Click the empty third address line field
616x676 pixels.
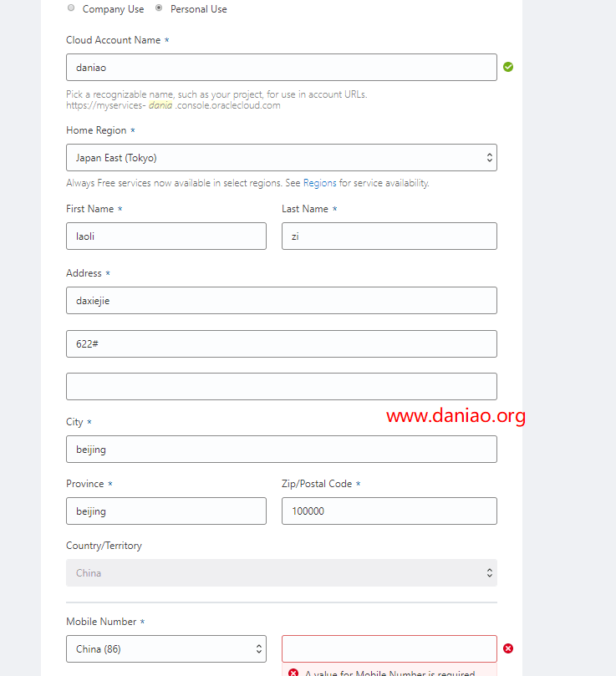coord(282,386)
